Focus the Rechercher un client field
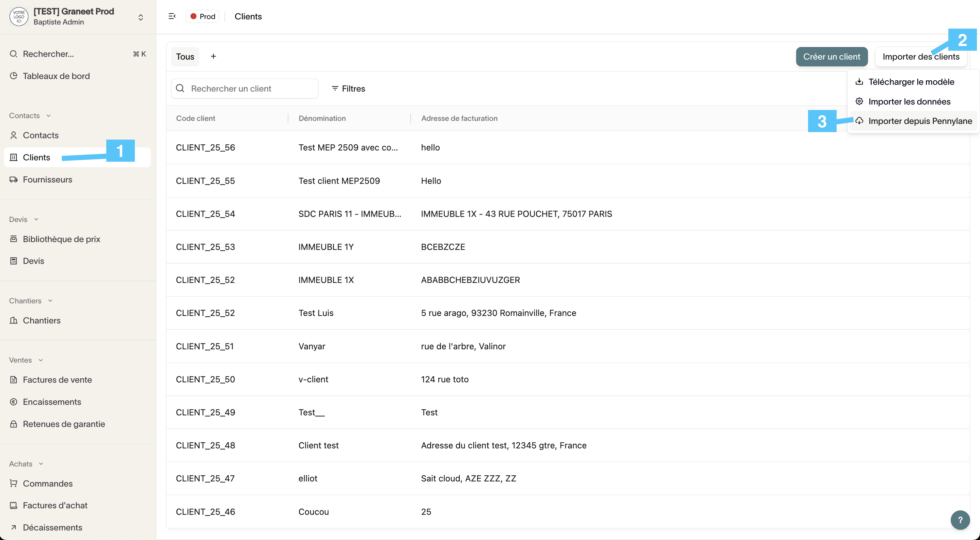This screenshot has height=540, width=980. (x=251, y=89)
